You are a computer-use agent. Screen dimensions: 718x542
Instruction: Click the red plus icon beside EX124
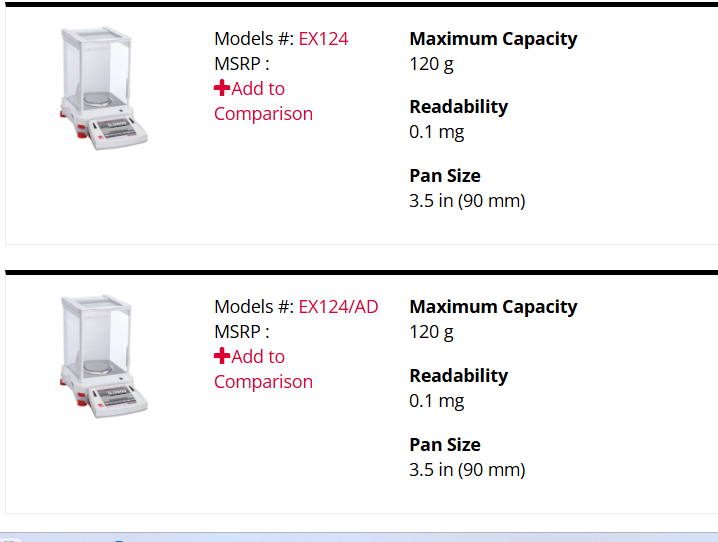222,88
